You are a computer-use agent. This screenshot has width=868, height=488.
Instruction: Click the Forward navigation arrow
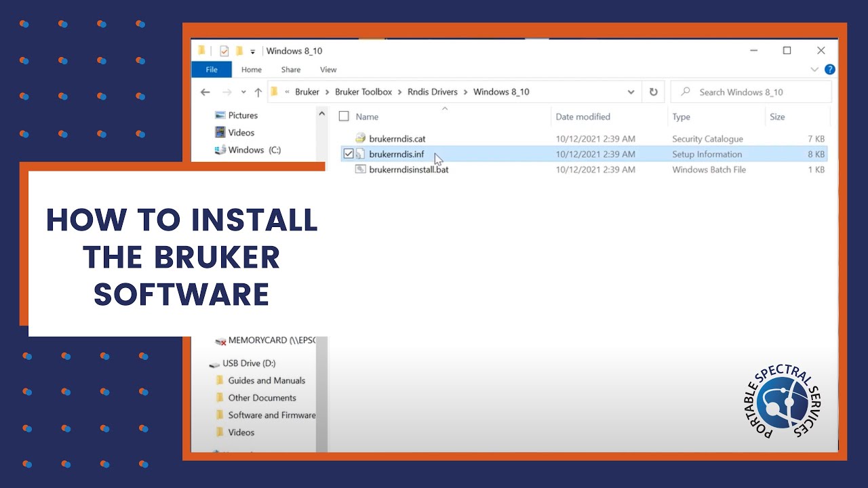227,92
